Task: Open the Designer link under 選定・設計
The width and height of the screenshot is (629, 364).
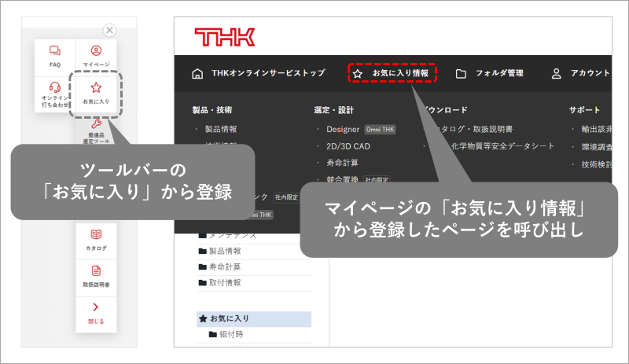Action: click(x=342, y=128)
